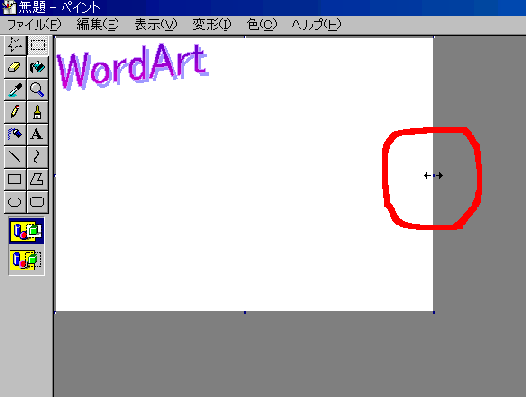Select the Free-form select tool
The image size is (526, 397).
pos(15,45)
